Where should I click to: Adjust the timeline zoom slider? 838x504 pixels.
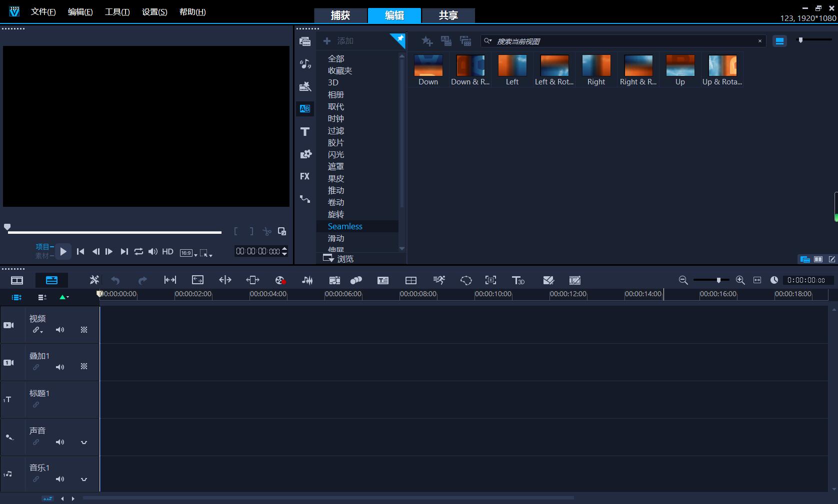[718, 280]
